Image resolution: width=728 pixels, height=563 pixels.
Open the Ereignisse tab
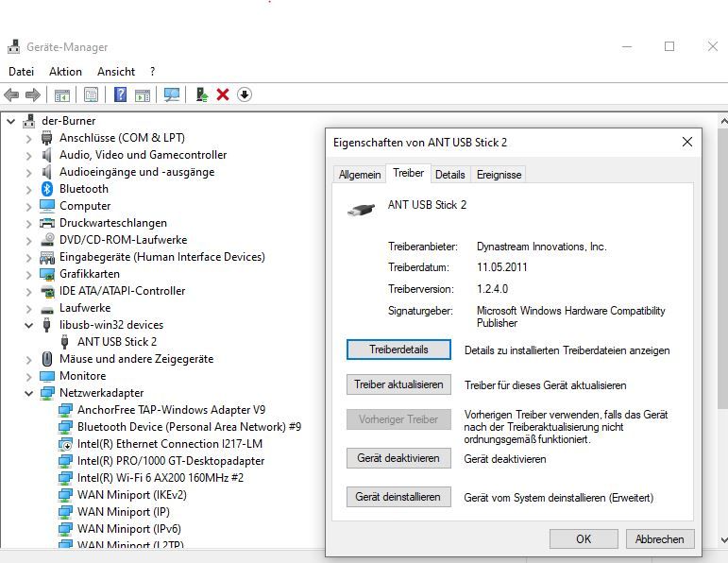point(499,175)
